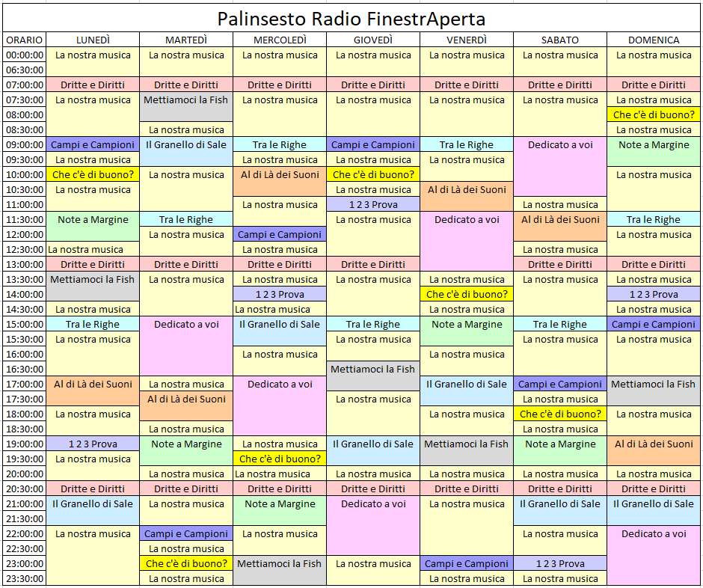Select Sunday's 09:00 Note a Margine cell

pyautogui.click(x=654, y=152)
